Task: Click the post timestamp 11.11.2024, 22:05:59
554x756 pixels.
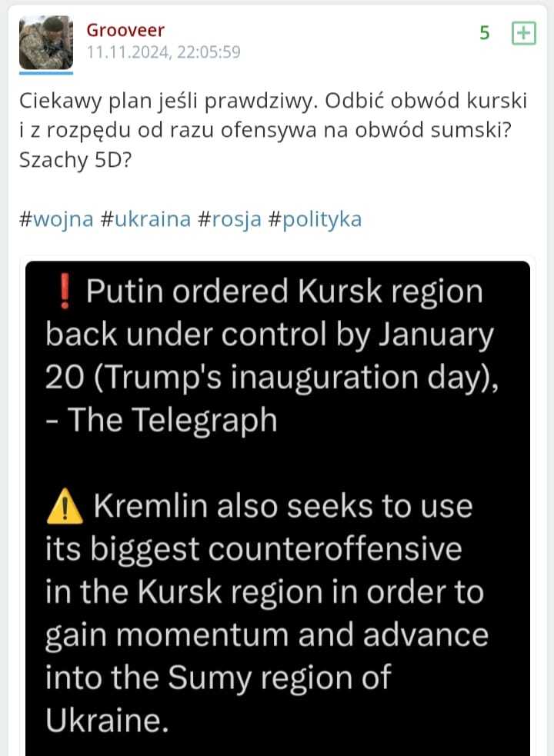Action: [x=163, y=52]
